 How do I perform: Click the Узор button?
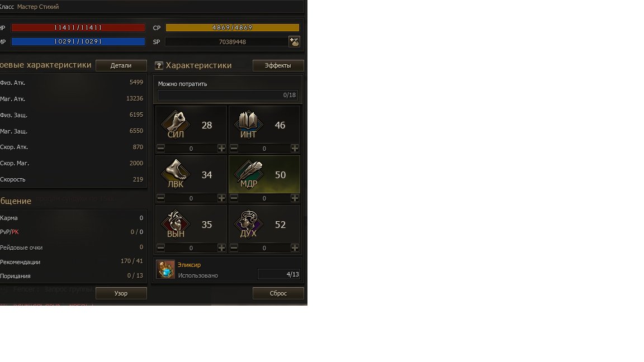pos(121,293)
